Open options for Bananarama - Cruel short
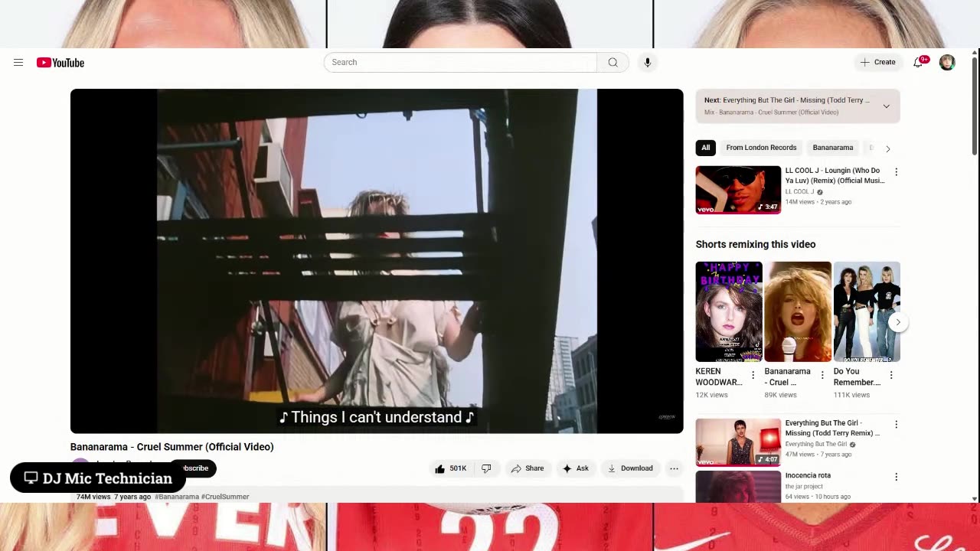 [x=822, y=375]
